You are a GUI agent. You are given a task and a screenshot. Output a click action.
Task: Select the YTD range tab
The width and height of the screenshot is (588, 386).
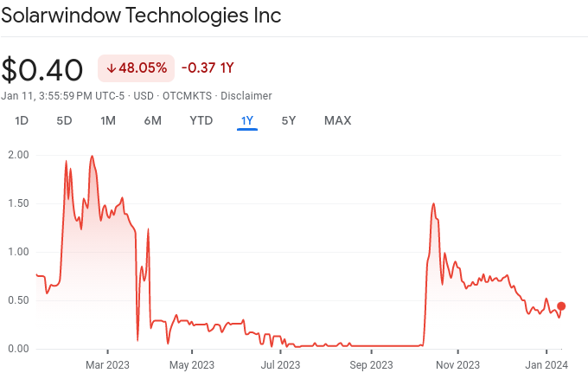click(201, 120)
